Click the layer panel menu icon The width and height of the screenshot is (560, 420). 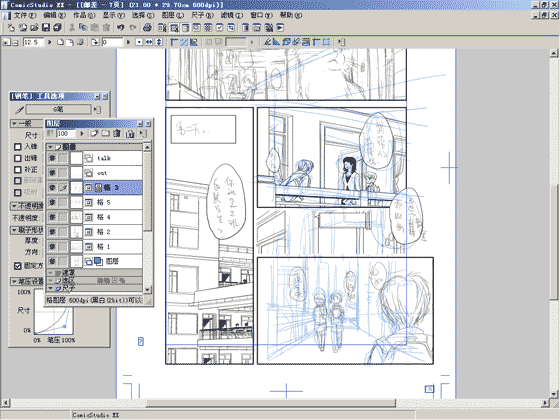point(143,134)
